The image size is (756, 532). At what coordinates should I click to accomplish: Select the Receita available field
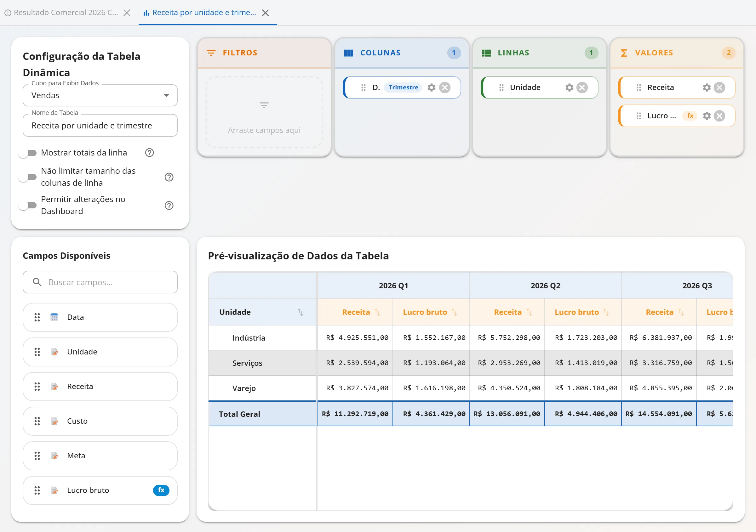(x=100, y=387)
